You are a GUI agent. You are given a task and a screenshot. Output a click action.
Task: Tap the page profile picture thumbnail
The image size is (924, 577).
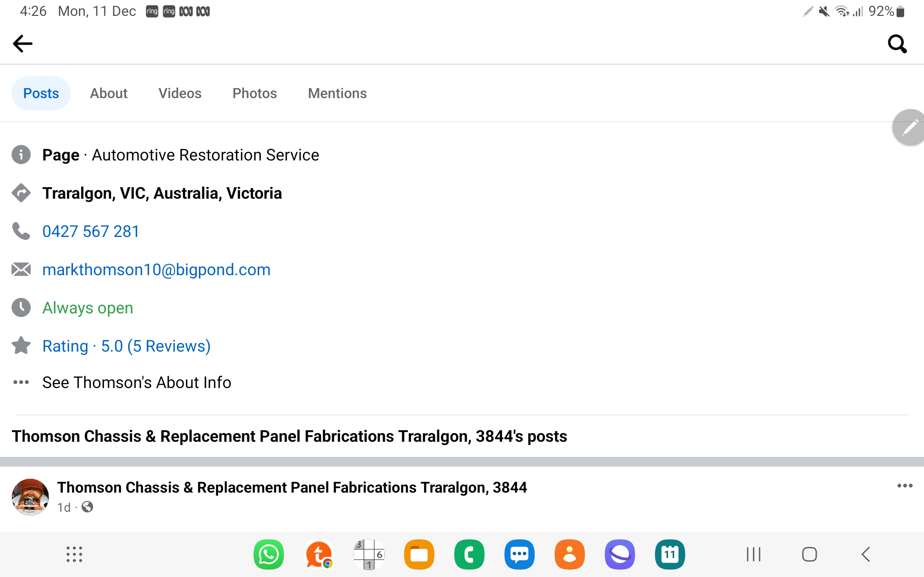click(31, 497)
